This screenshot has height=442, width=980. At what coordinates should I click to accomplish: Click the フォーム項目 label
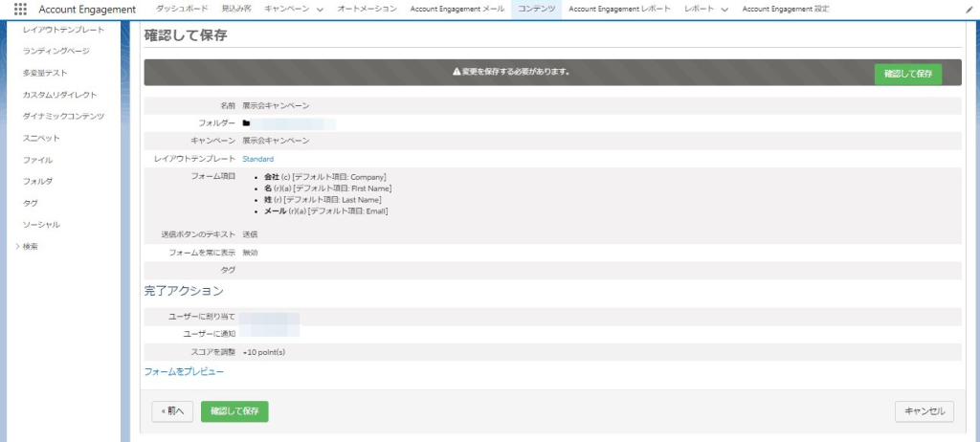(213, 176)
